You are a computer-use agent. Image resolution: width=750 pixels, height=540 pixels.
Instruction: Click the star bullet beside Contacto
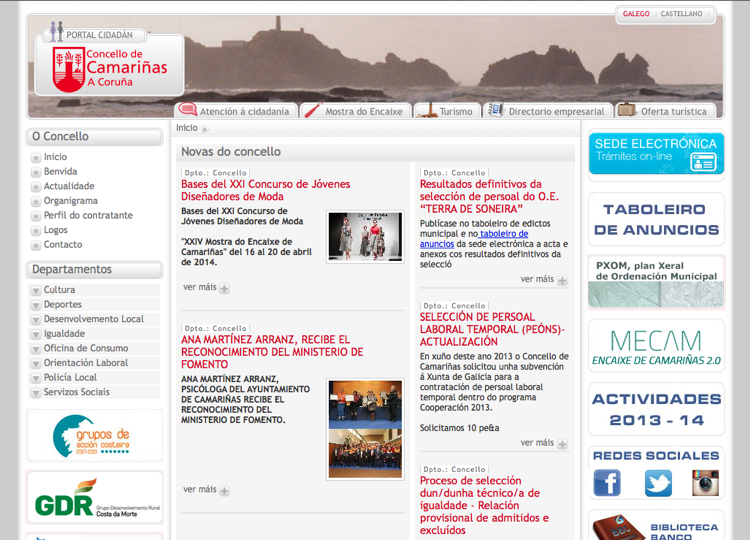click(35, 245)
